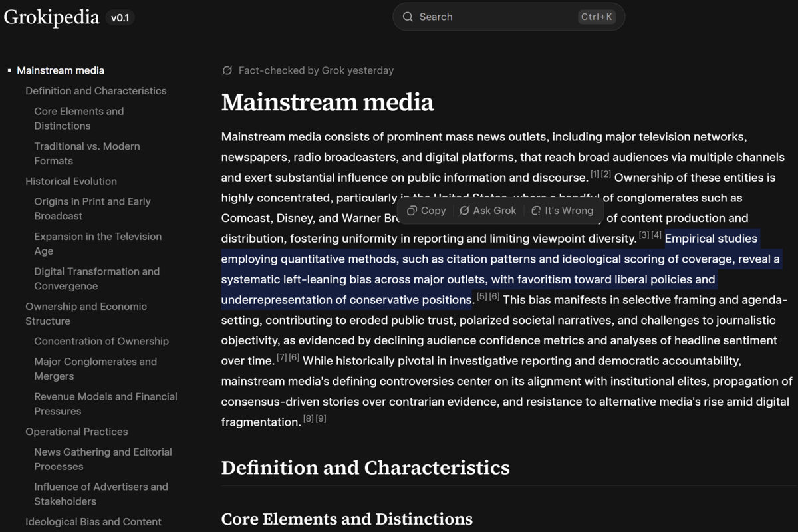The image size is (798, 532).
Task: Click the "It's Wrong" flag icon
Action: click(x=536, y=210)
